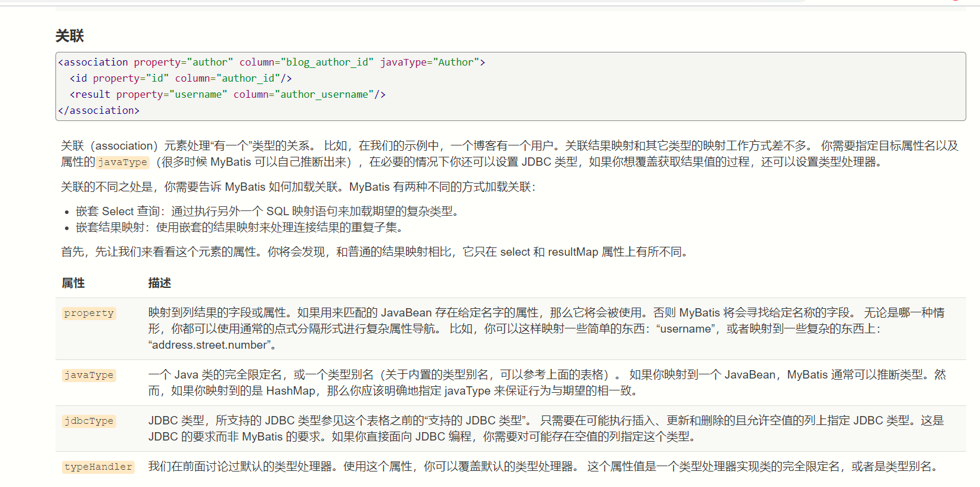Click the id property code line
Viewport: 980px width, 487px height.
click(181, 78)
